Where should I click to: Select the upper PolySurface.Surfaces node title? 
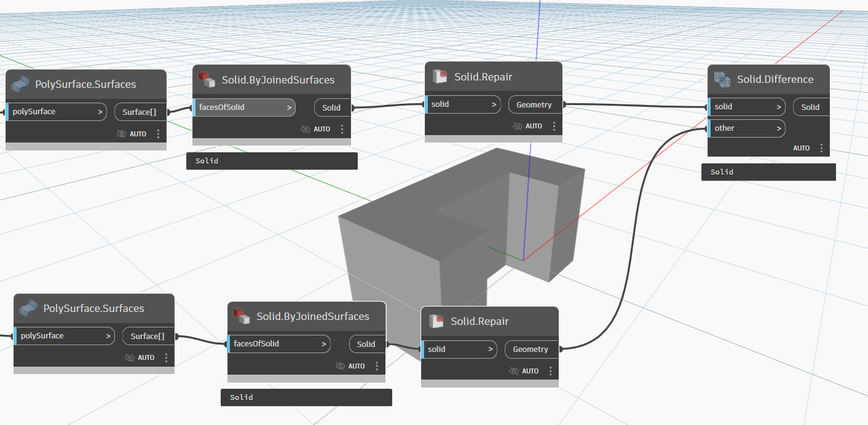pos(85,84)
